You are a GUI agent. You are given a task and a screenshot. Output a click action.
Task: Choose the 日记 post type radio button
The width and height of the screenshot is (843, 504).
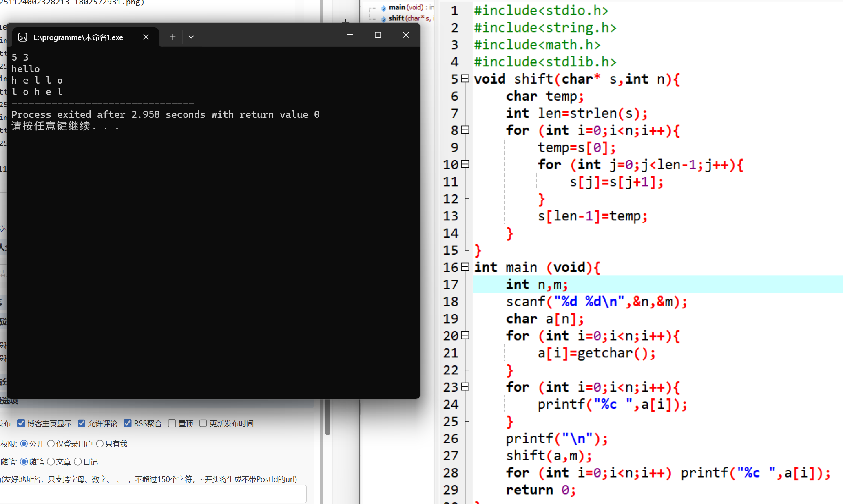click(78, 462)
